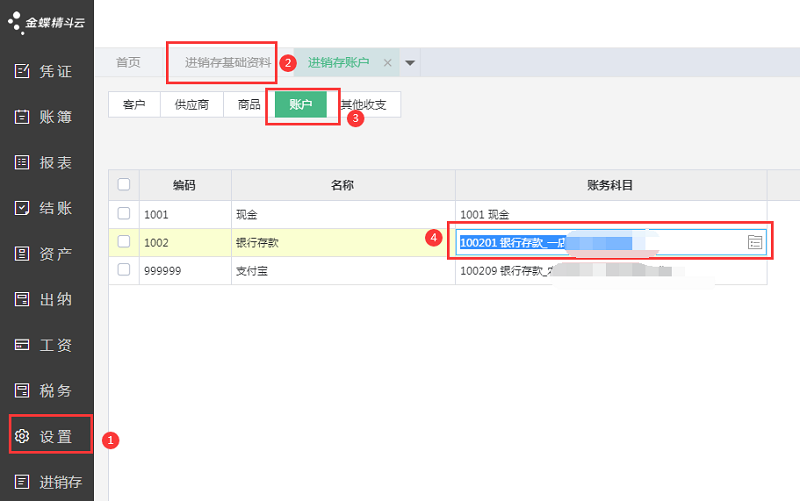Image resolution: width=800 pixels, height=501 pixels.
Task: Switch to the 进销存基础资料 tab
Action: [227, 63]
